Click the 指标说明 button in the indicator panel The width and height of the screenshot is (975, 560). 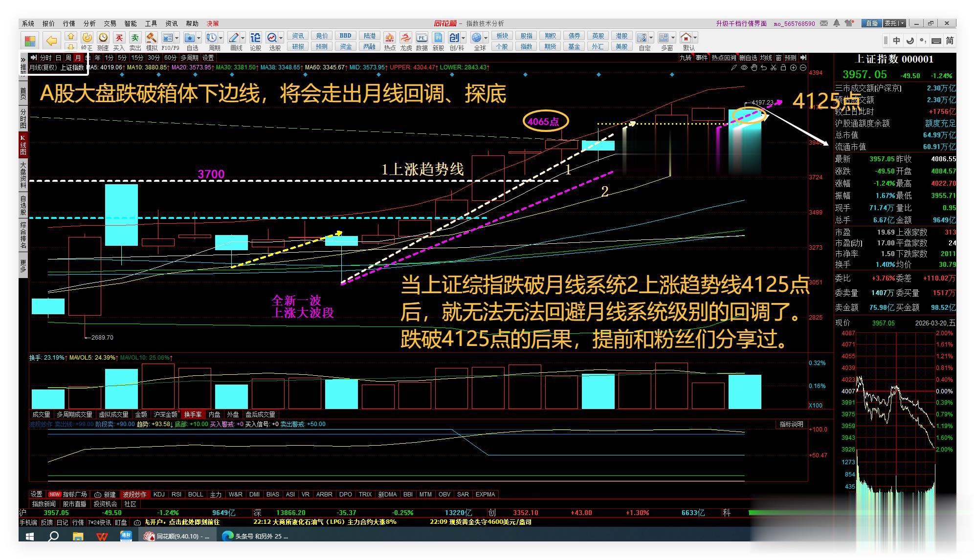click(x=791, y=424)
